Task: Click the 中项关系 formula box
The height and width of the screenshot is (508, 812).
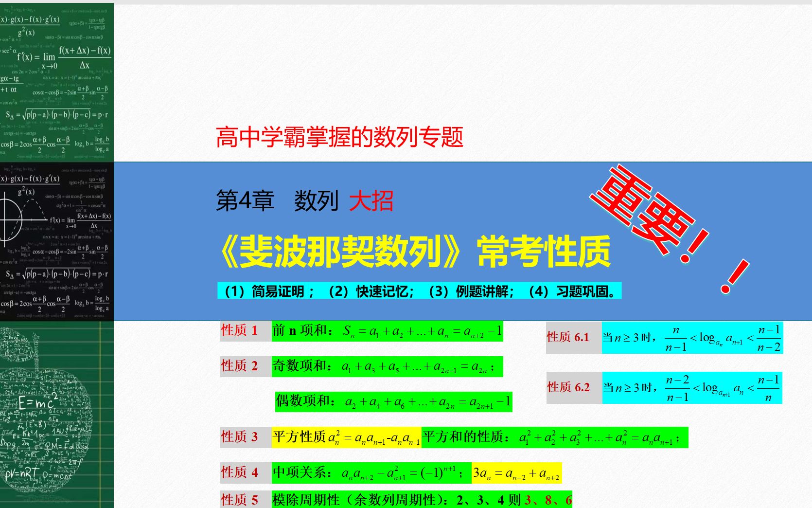Action: pyautogui.click(x=371, y=472)
